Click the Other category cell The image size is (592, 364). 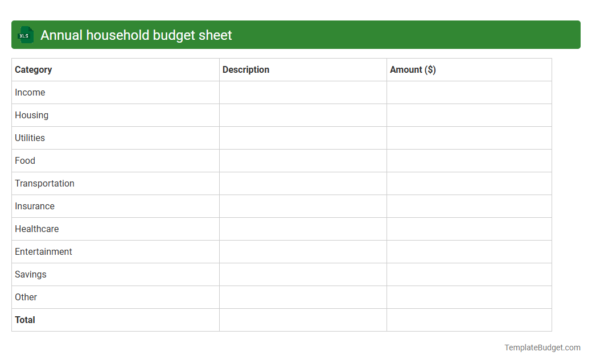[26, 297]
